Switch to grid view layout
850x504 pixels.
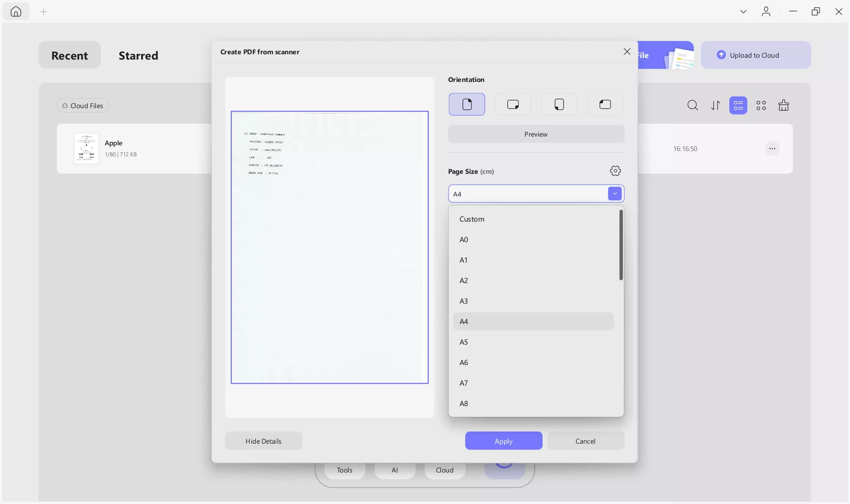[761, 106]
